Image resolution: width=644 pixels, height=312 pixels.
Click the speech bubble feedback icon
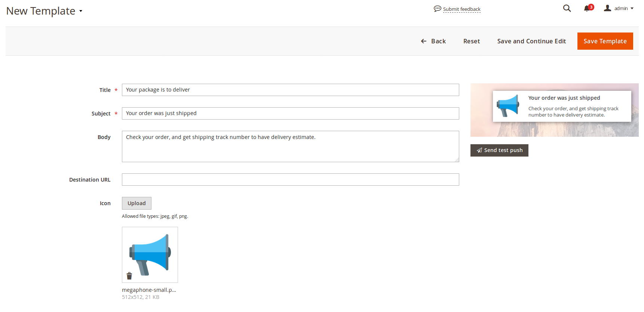437,9
